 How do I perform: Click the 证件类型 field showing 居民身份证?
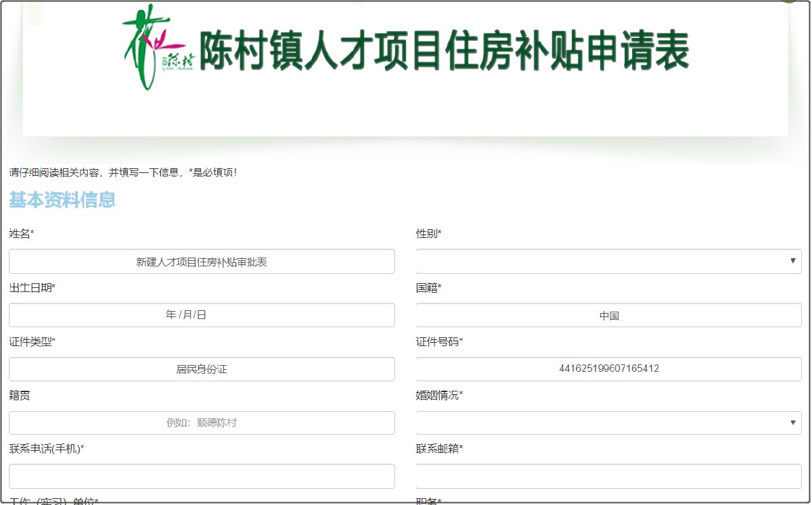click(x=202, y=369)
